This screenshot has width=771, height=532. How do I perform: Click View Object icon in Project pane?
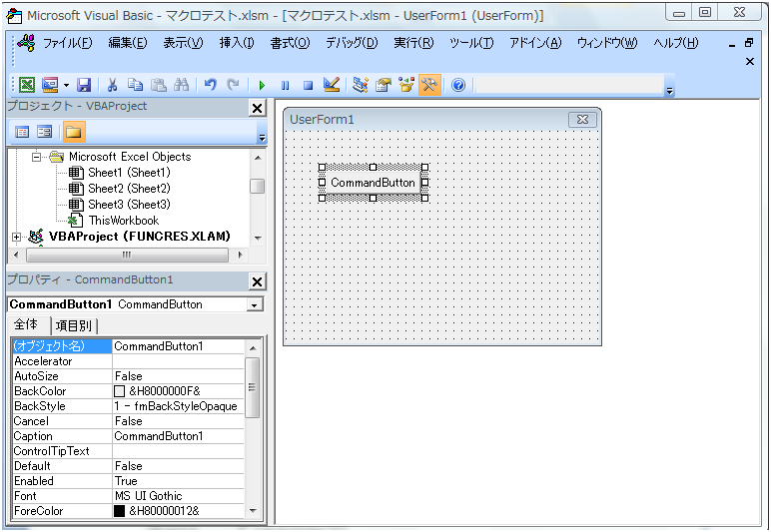[x=45, y=132]
